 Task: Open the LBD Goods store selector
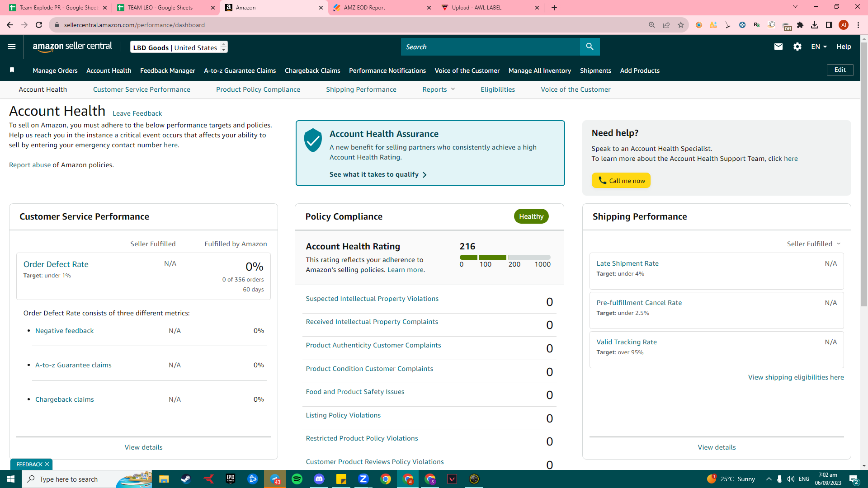[179, 47]
